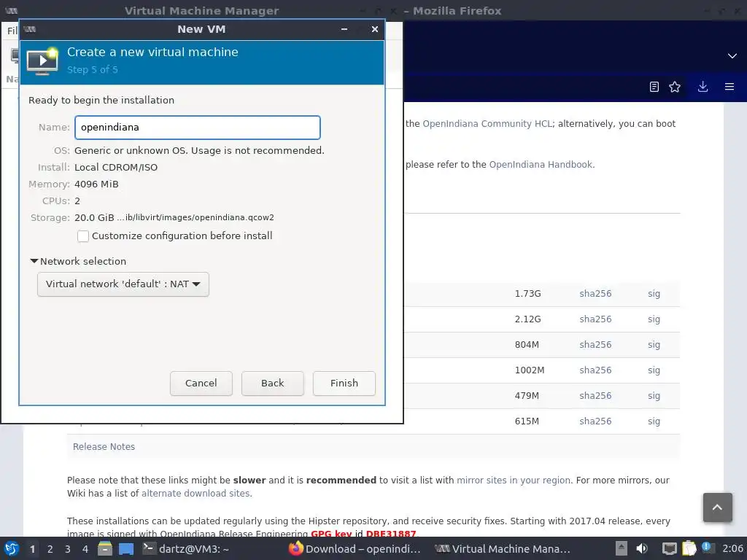The height and width of the screenshot is (560, 747).
Task: Click sha256 link in the 1.73G row
Action: [595, 294]
